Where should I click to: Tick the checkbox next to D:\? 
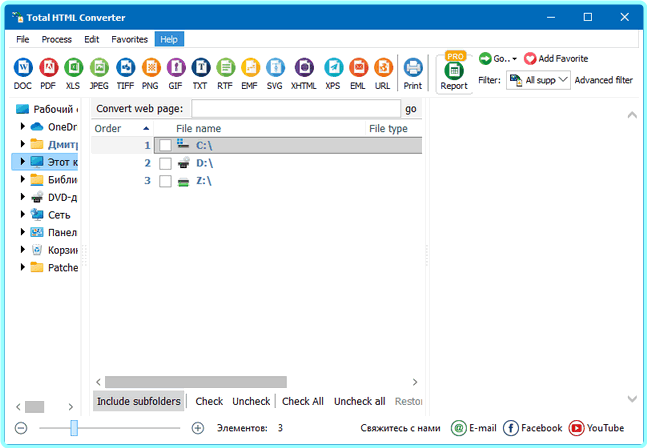click(165, 163)
